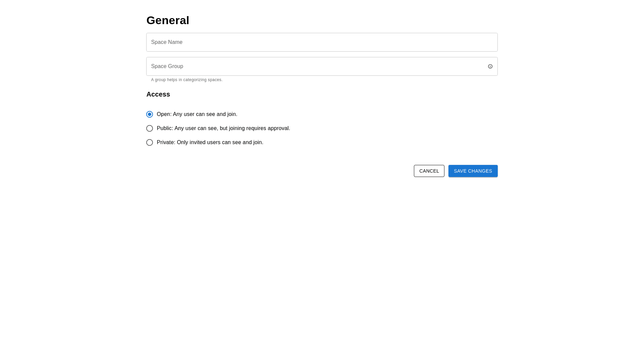Click the "A group helps in categorizing spaces" hint
Screen dimensions: 644x362
pos(186,80)
